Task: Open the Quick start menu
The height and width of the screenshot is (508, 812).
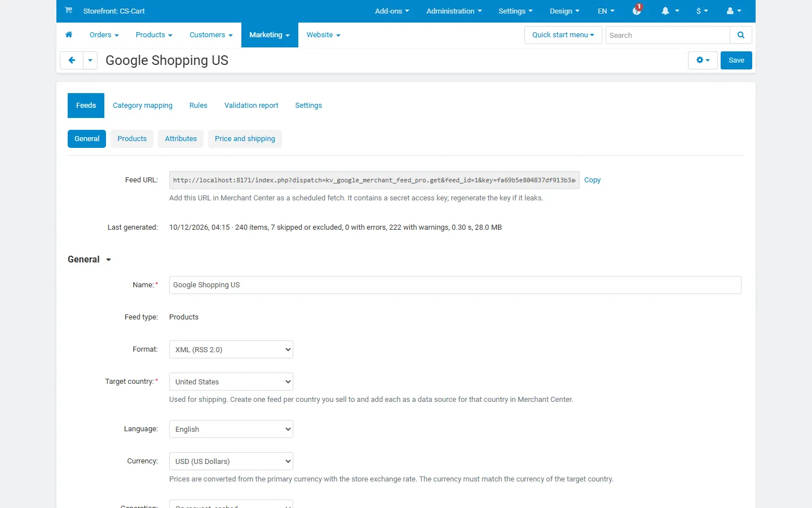Action: click(563, 35)
